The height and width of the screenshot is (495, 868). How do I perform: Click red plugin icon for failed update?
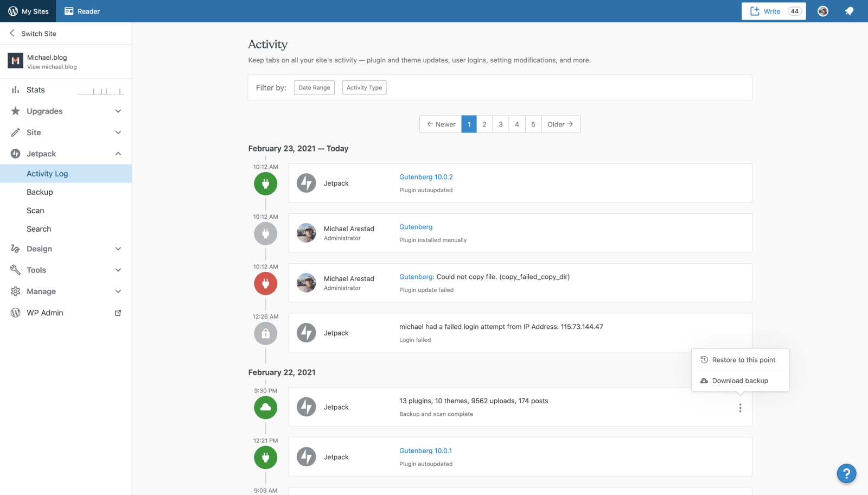coord(266,283)
